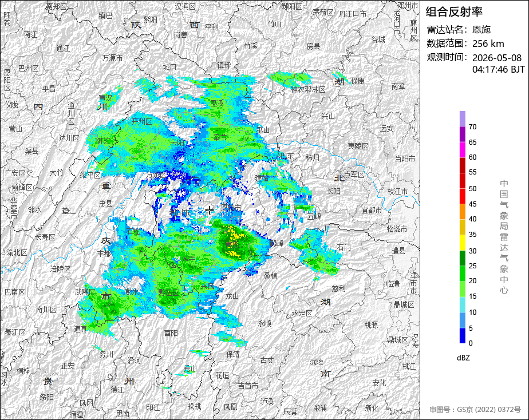Click the 建始 county label
The height and width of the screenshot is (420, 529).
point(262,178)
